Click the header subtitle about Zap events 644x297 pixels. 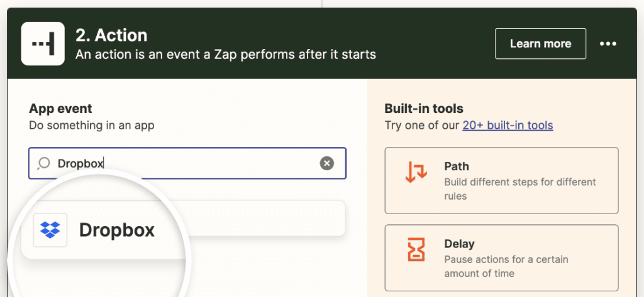point(225,55)
